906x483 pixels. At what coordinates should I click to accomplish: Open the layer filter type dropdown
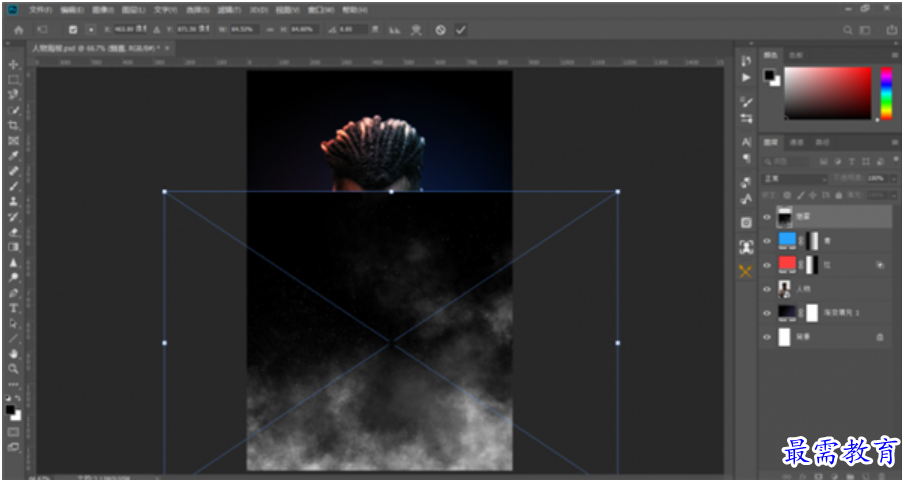(x=786, y=162)
